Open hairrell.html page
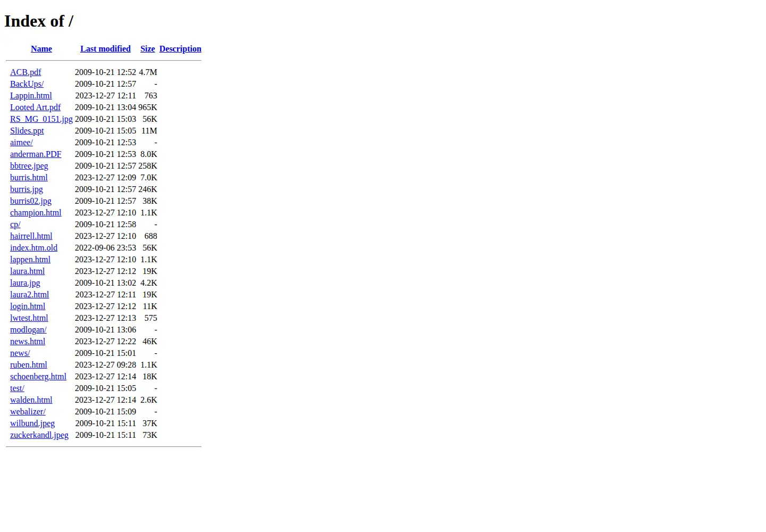 [31, 236]
